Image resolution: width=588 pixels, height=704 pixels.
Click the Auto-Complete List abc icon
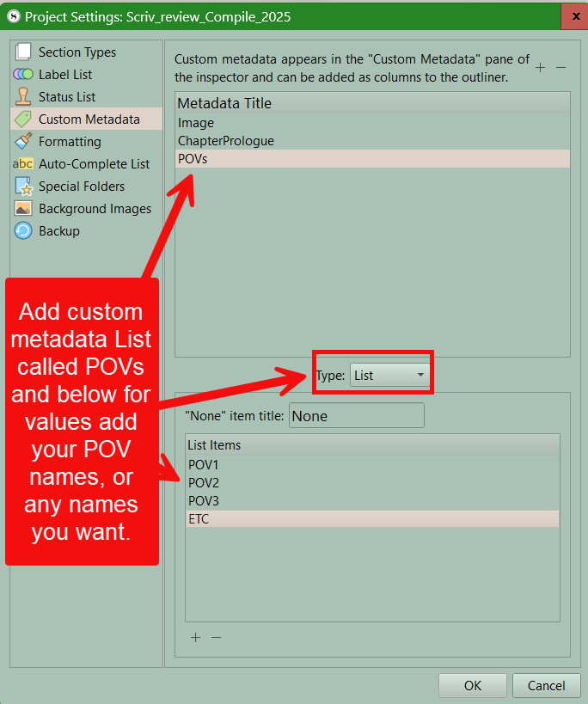23,164
